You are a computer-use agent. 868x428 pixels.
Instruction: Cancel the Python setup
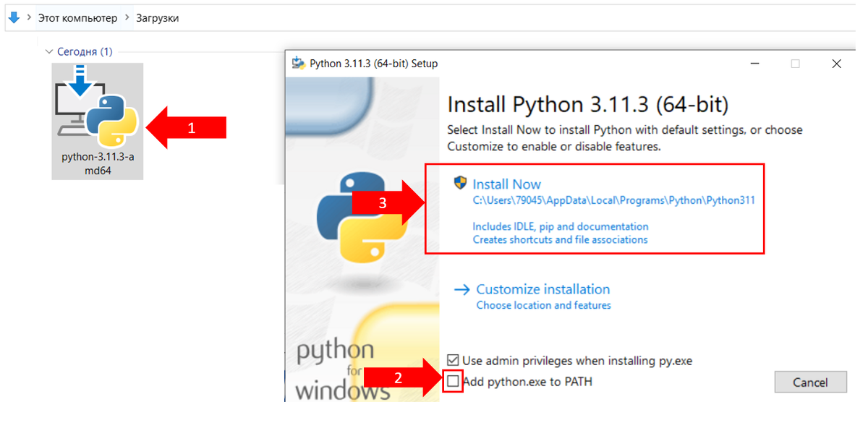(810, 382)
